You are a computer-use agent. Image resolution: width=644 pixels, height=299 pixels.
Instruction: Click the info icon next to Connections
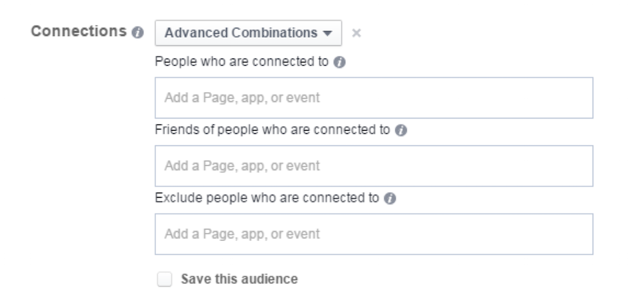(x=138, y=33)
